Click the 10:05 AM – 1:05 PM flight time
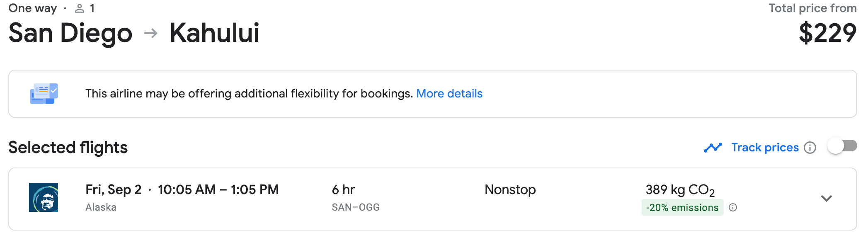 pos(218,189)
